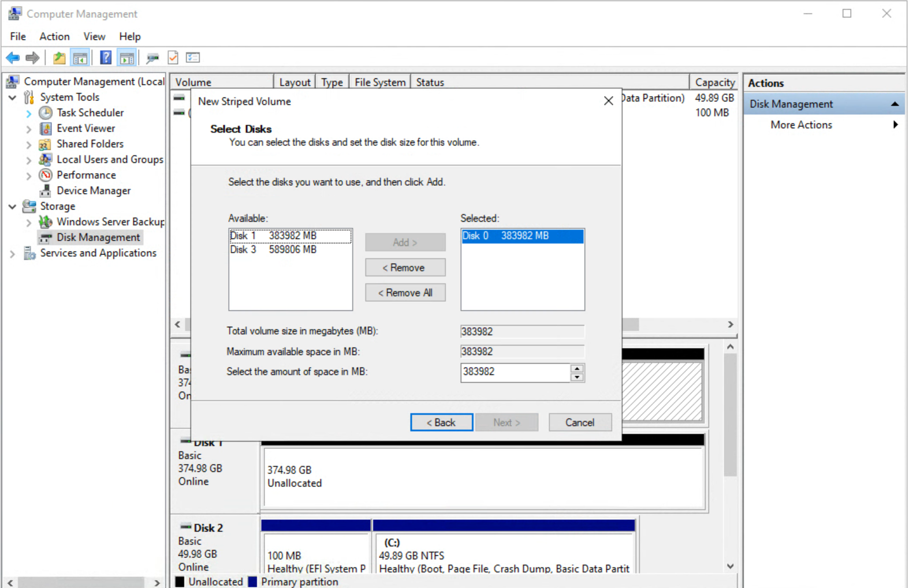Viewport: 909px width, 588px height.
Task: Collapse the System Tools tree node
Action: point(12,98)
